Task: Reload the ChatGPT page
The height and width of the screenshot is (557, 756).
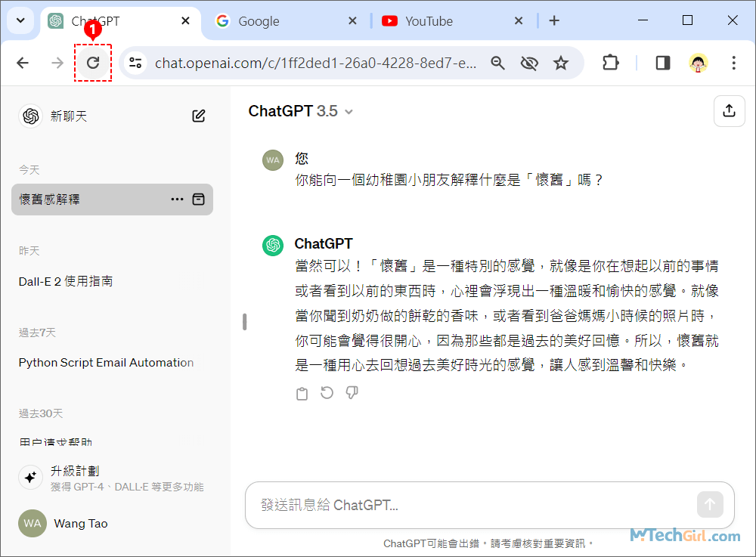Action: pos(93,63)
